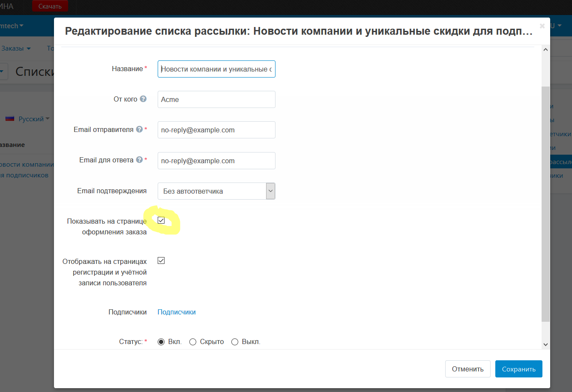Click the red Скачать button
The width and height of the screenshot is (572, 392).
click(50, 6)
